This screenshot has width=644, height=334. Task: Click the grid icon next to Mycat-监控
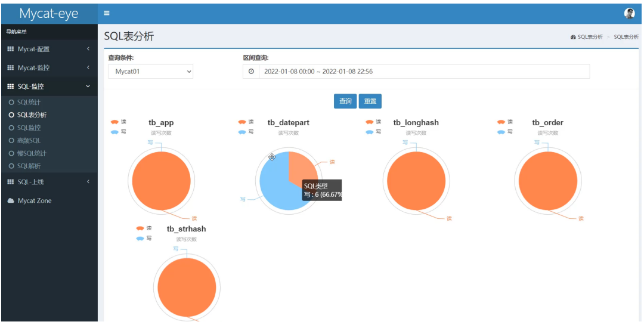coord(11,67)
